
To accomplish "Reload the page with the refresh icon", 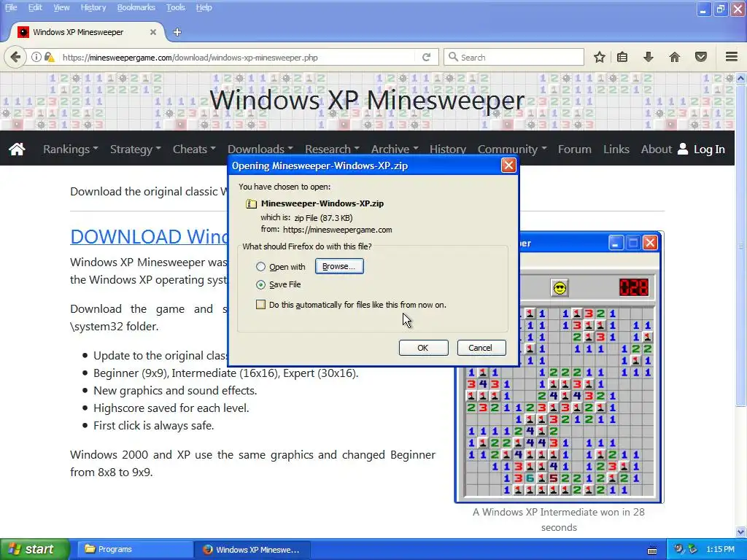I will 426,57.
